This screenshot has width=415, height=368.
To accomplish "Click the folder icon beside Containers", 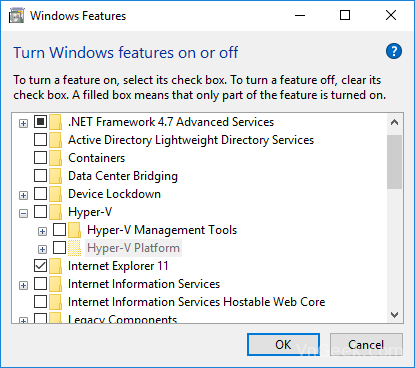I will tap(55, 158).
